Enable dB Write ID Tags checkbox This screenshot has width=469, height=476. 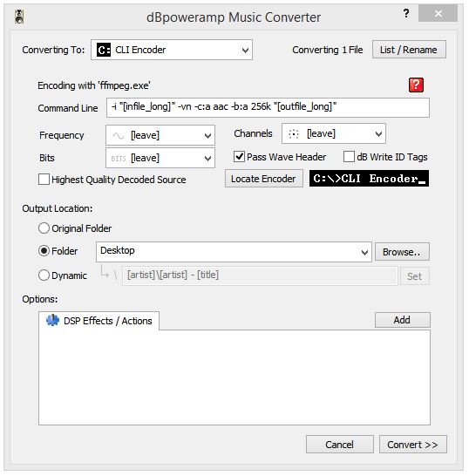349,157
